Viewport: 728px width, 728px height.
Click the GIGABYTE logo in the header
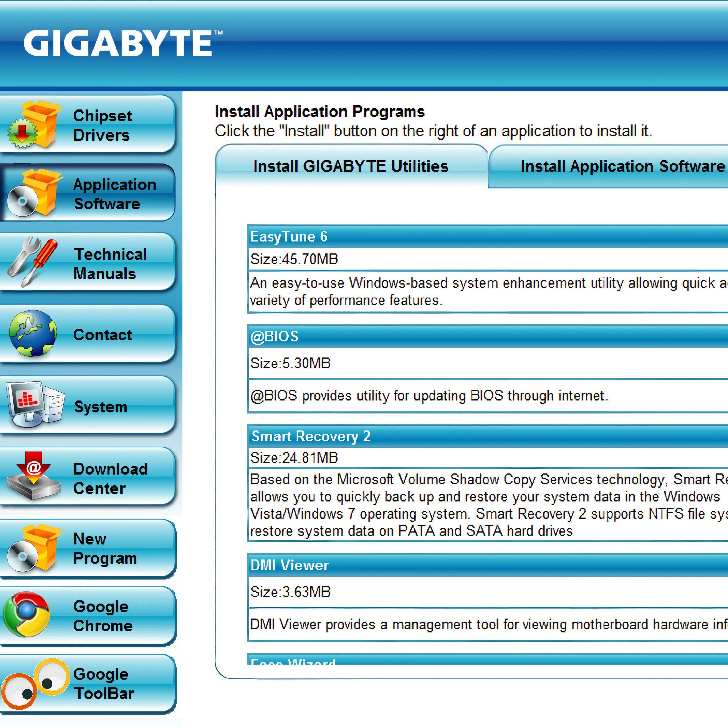click(x=123, y=43)
